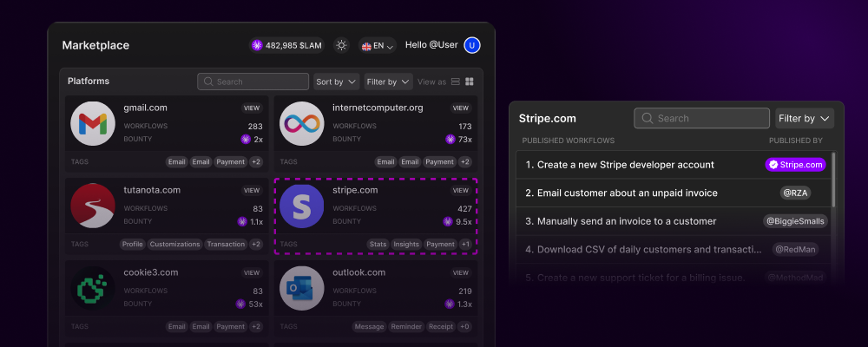Expand +2 tags on internetcomputer.org card
The image size is (868, 347).
click(x=465, y=162)
